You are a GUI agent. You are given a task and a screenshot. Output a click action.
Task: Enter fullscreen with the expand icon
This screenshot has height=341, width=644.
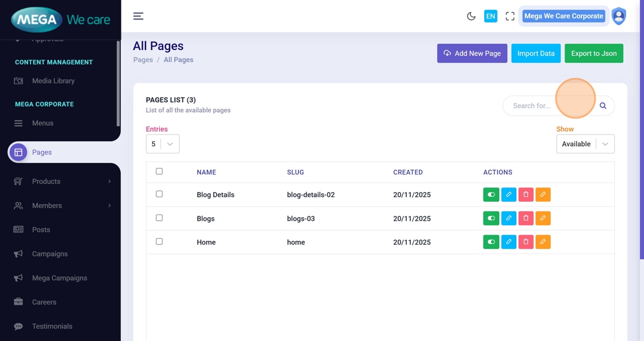[x=509, y=16]
